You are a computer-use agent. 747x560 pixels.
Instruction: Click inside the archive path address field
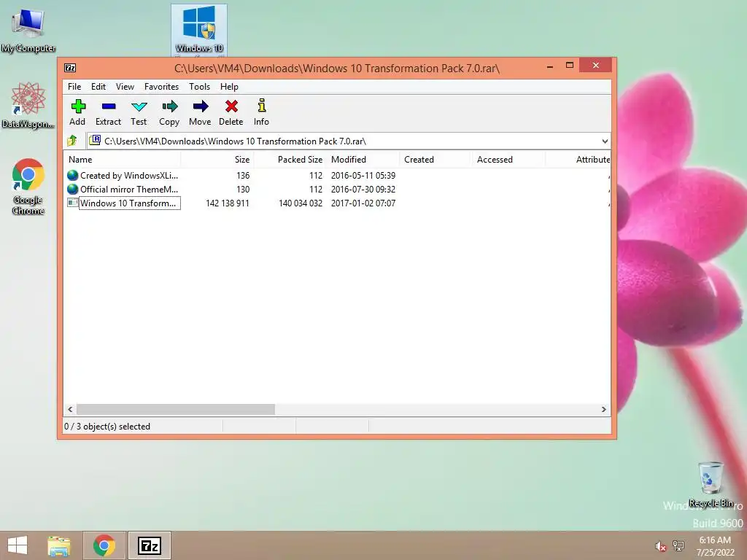coord(348,141)
